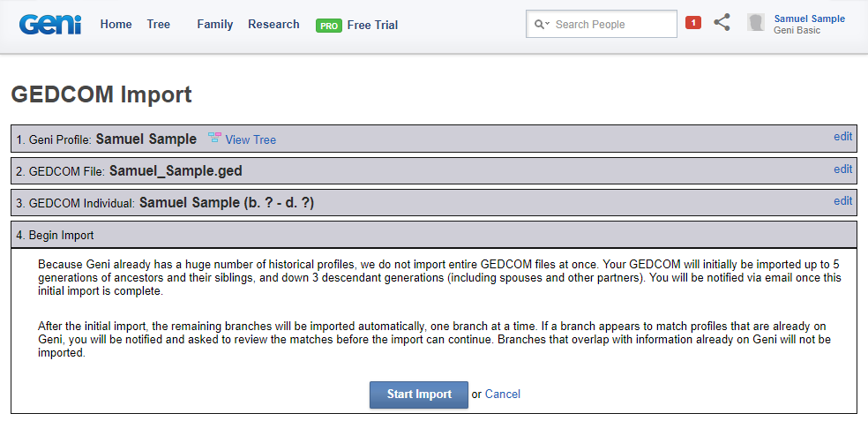Open Samuel Sample profile name link
Viewport: 868px width, 421px height.
tap(809, 19)
